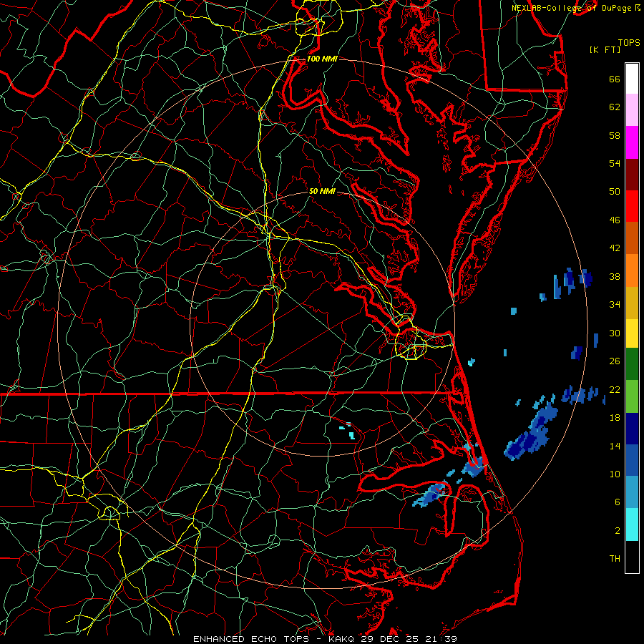Screen dimensions: 644x644
Task: Click the orange legend swatch beside 42
Action: [x=632, y=270]
